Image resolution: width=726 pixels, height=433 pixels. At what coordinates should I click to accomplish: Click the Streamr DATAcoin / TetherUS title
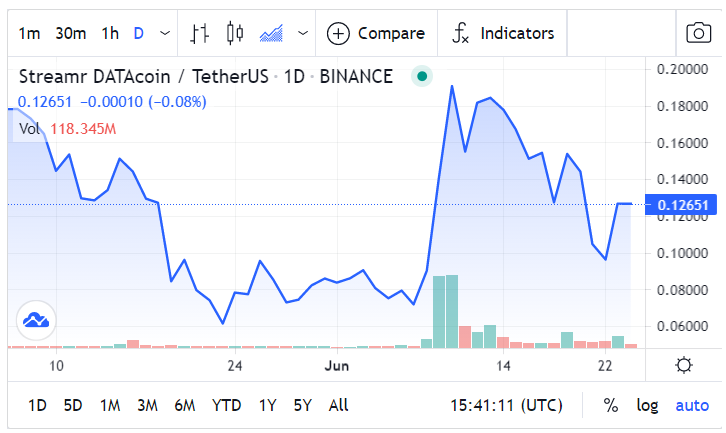144,76
